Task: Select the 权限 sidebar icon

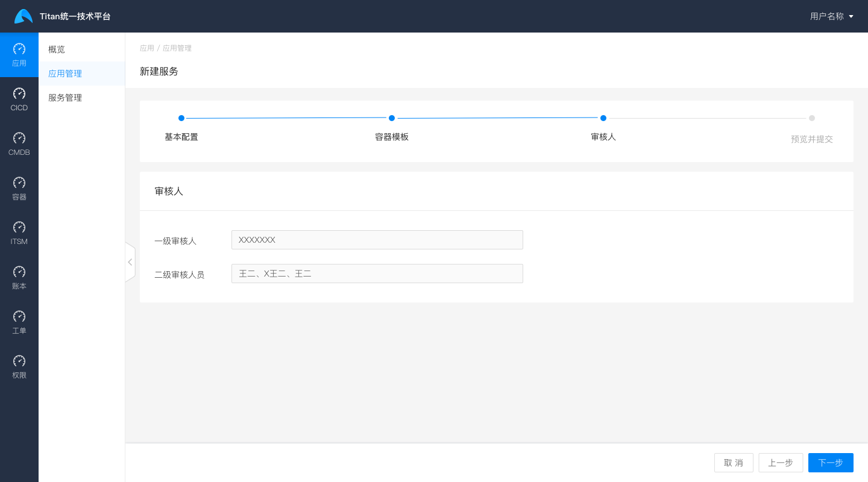Action: (19, 367)
